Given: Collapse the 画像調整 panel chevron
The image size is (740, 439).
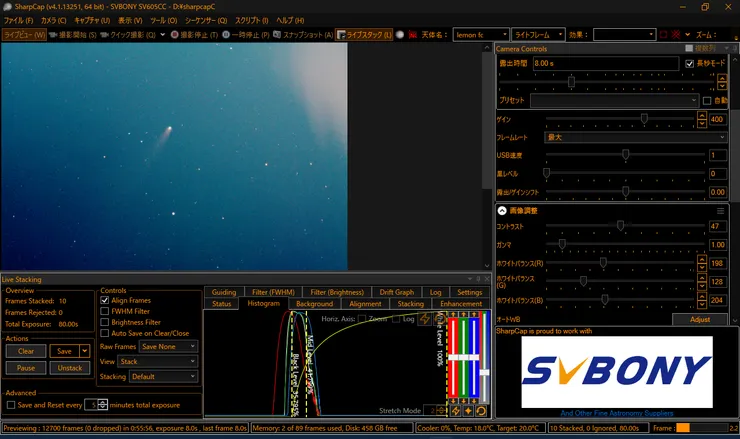Looking at the screenshot, I should (x=502, y=210).
